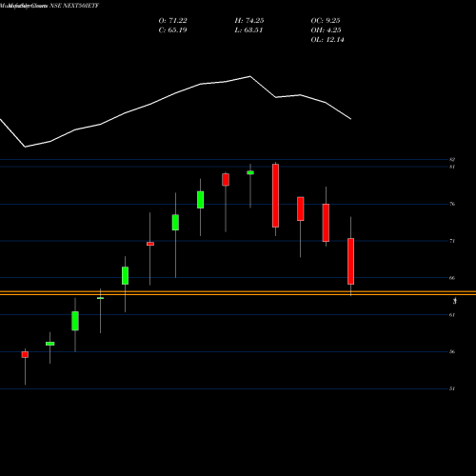Select the low value L: 63.51
The width and height of the screenshot is (476, 476).
248,30
